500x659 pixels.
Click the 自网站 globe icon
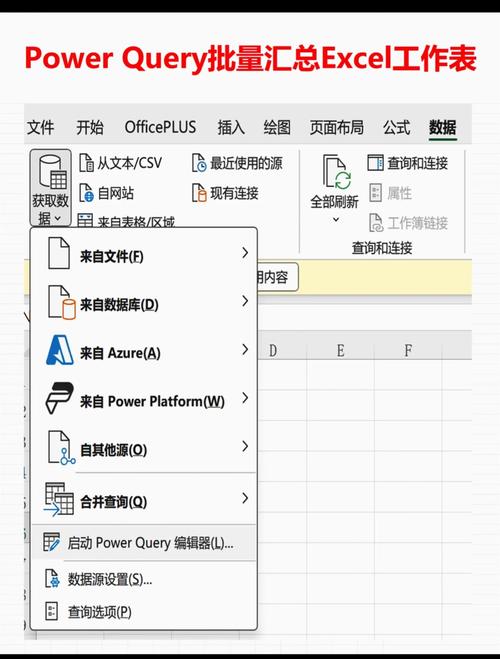(x=87, y=193)
